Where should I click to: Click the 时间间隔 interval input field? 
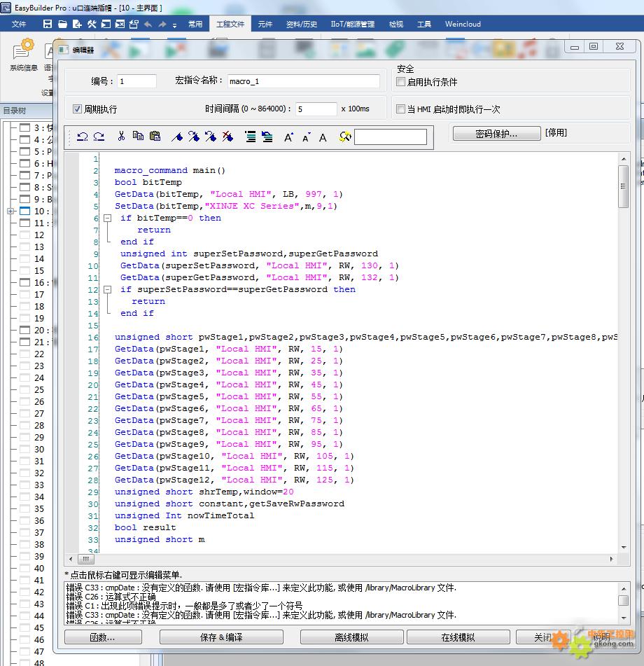pyautogui.click(x=316, y=109)
